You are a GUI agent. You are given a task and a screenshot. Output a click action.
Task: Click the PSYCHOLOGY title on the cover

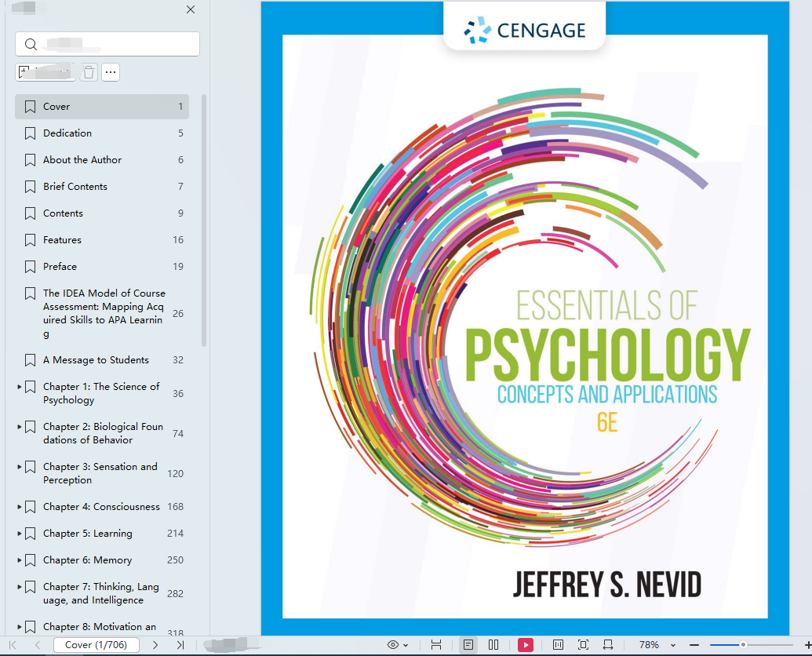coord(607,355)
